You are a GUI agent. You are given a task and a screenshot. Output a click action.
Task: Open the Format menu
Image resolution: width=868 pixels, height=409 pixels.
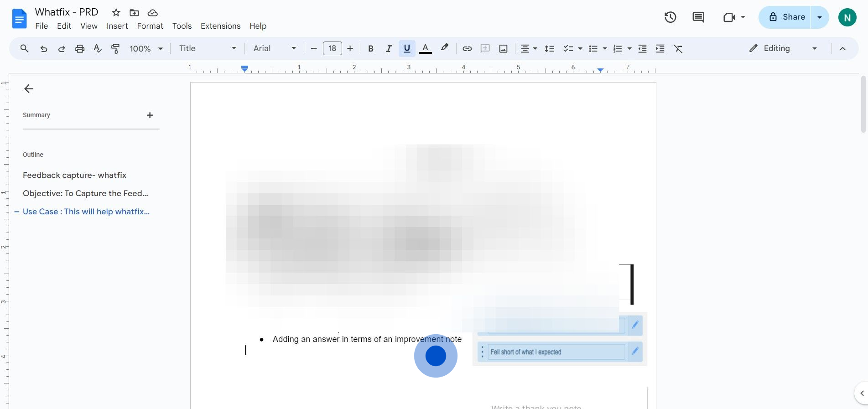click(150, 26)
